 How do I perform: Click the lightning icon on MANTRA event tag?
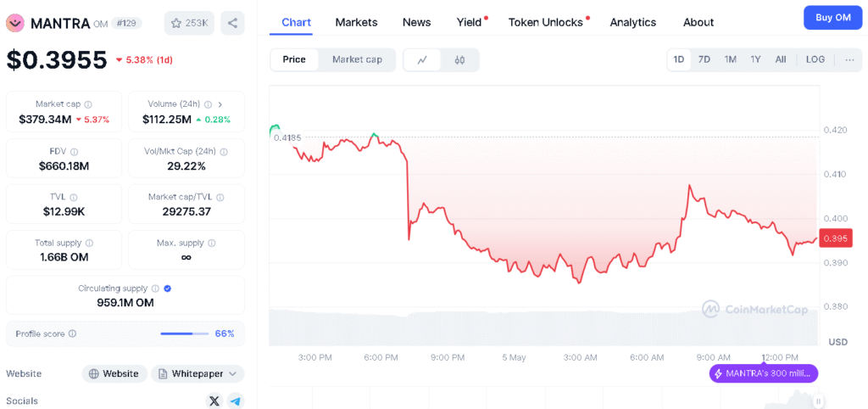pyautogui.click(x=719, y=373)
